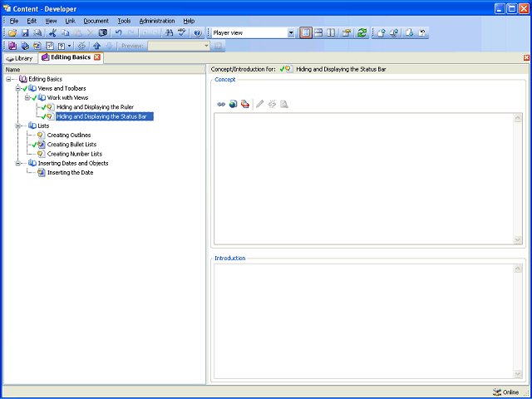
Task: Click the check-in all documents icon
Action: tap(394, 33)
